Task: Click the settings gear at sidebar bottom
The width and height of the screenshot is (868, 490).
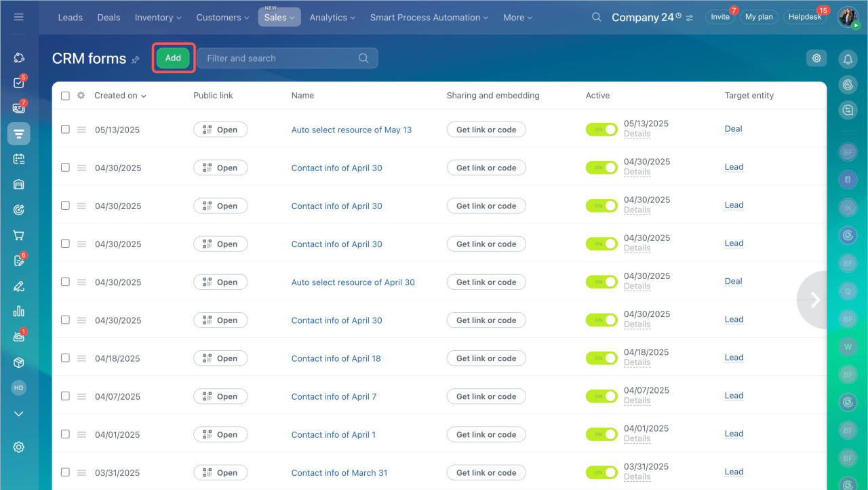Action: (19, 447)
